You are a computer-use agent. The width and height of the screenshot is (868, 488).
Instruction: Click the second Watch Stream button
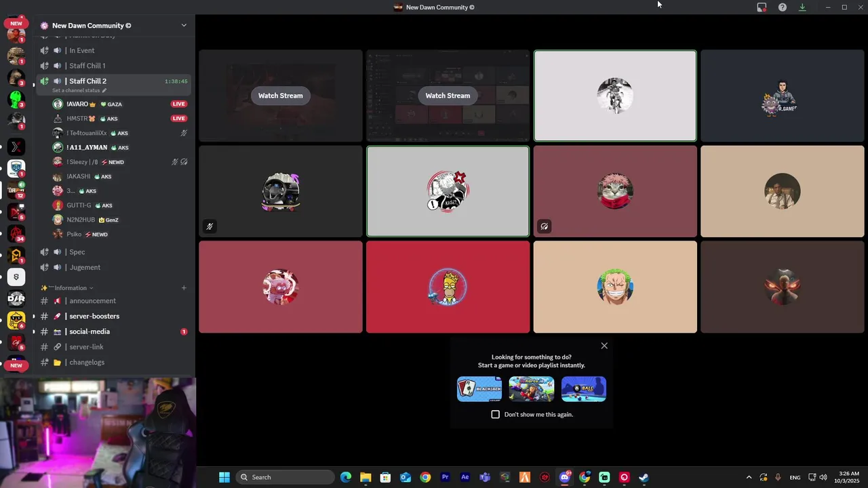(x=448, y=96)
